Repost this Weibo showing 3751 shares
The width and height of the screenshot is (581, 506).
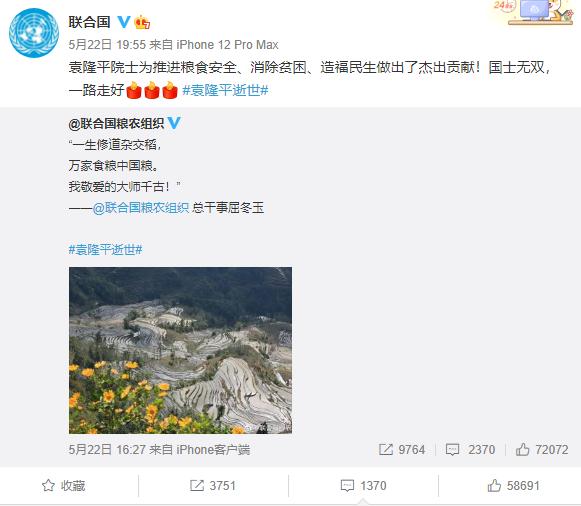click(x=213, y=486)
